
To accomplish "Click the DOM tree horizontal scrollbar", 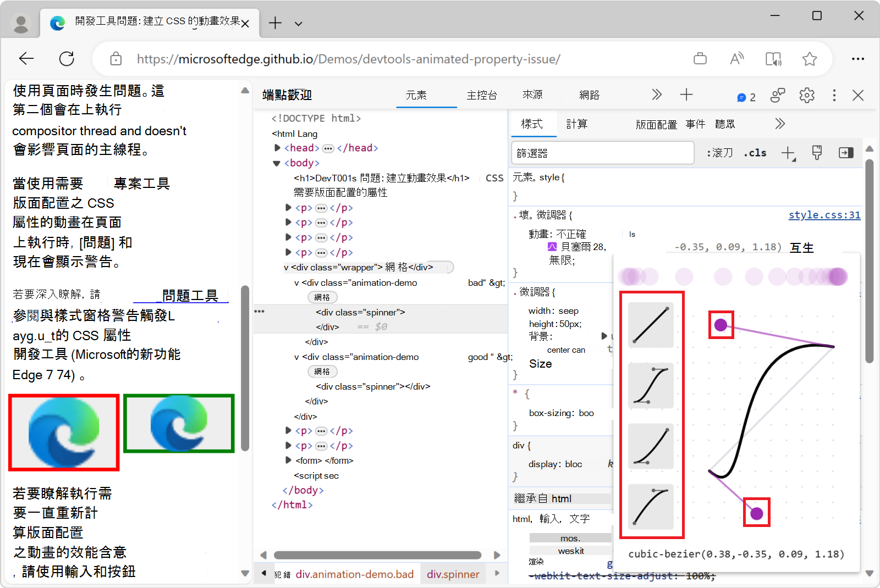I will [x=377, y=555].
